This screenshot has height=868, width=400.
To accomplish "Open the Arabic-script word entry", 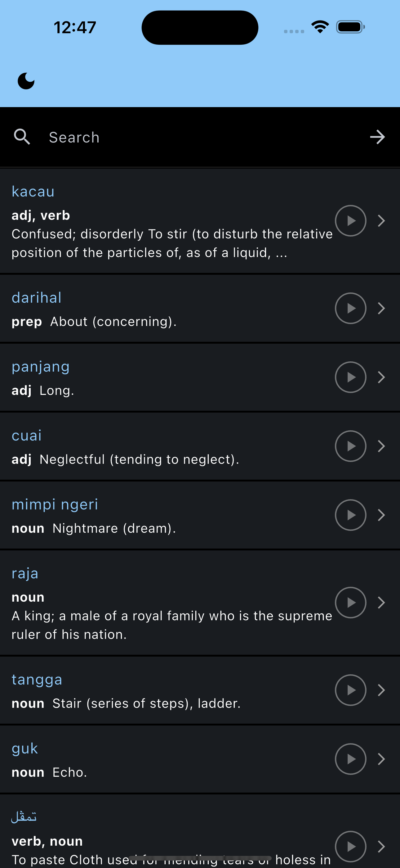I will 200,832.
